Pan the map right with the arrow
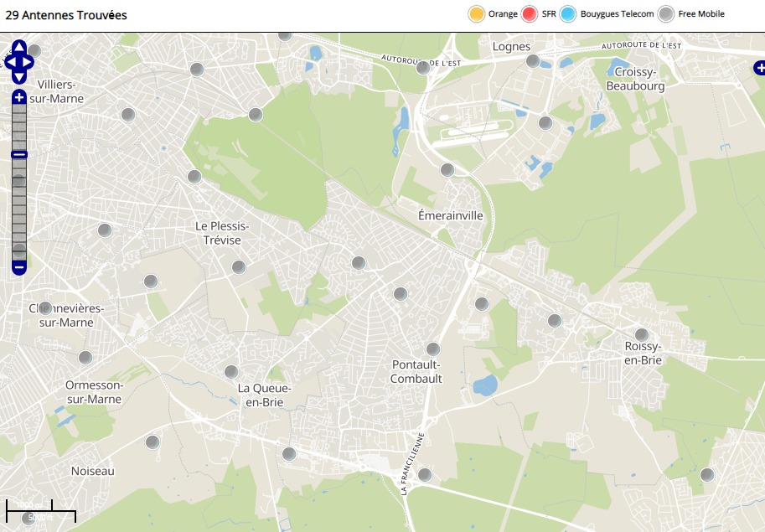Screen dimensions: 765x532 (29, 62)
